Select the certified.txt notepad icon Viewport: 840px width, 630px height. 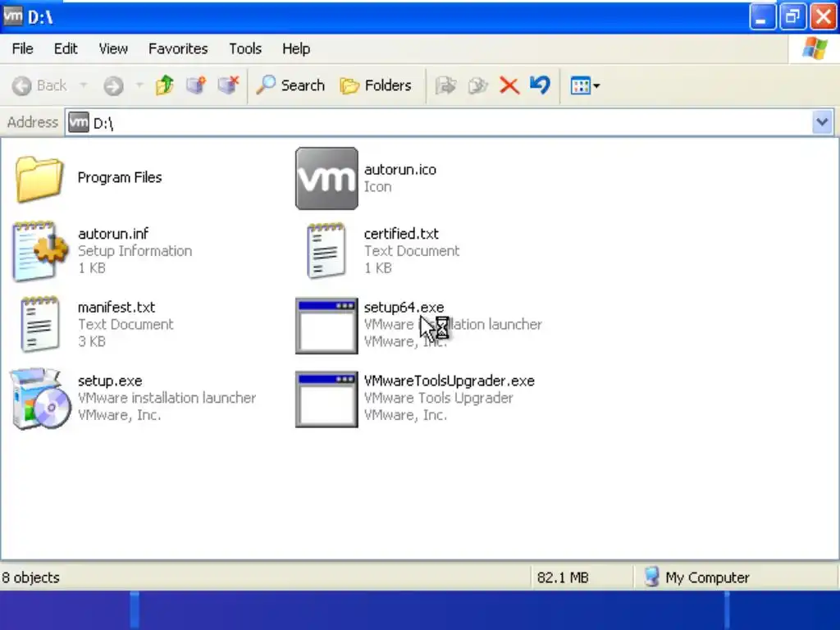click(x=326, y=251)
